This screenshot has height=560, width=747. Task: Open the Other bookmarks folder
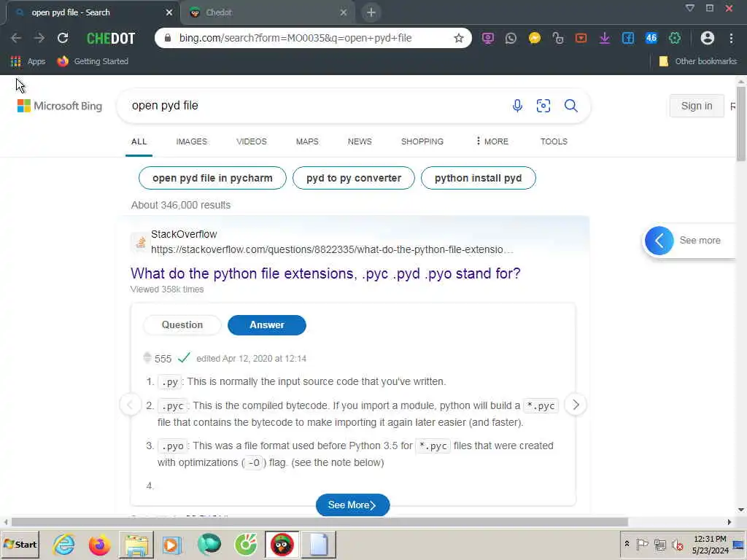pos(698,61)
